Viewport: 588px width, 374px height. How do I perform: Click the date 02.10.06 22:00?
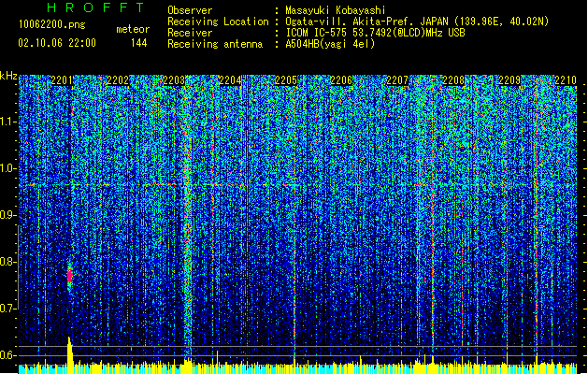(57, 43)
